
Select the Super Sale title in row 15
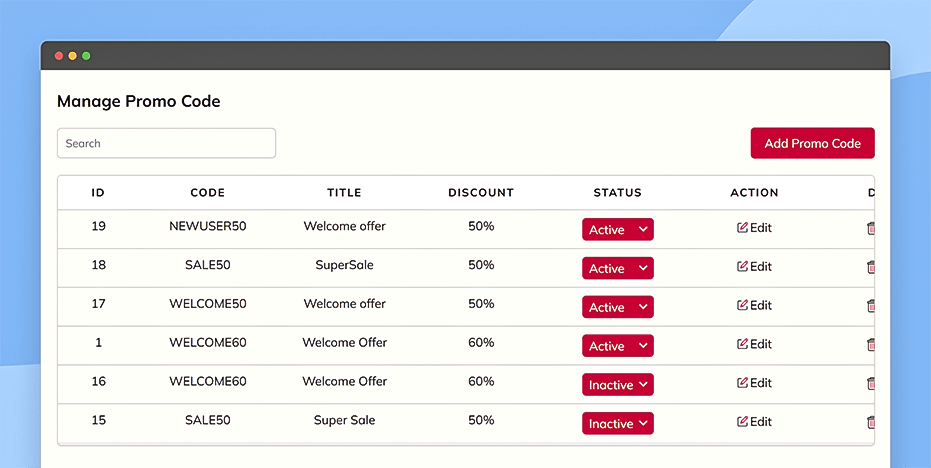click(344, 420)
